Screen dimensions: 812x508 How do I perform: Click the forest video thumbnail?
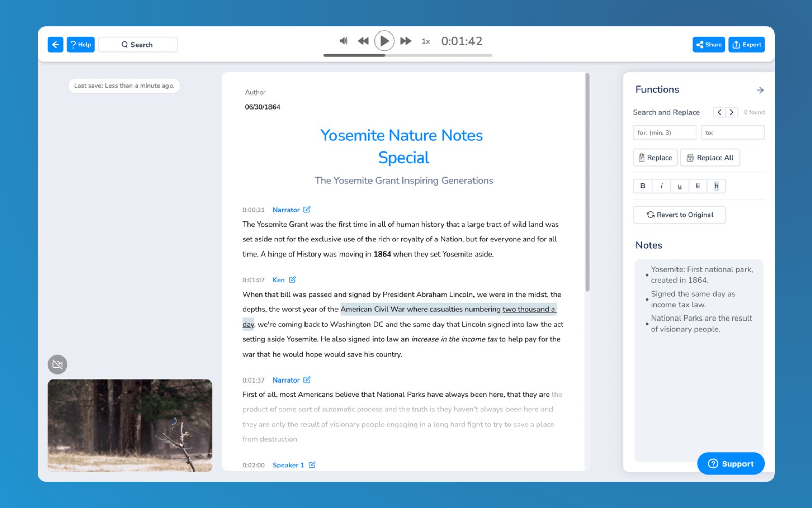(130, 426)
